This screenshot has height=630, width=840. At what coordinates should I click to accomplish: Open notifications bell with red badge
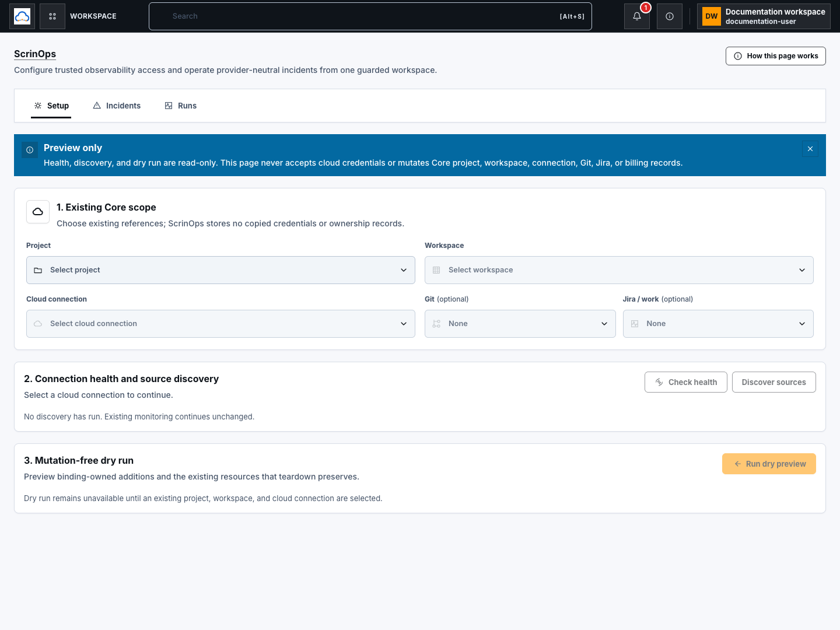[x=637, y=16]
